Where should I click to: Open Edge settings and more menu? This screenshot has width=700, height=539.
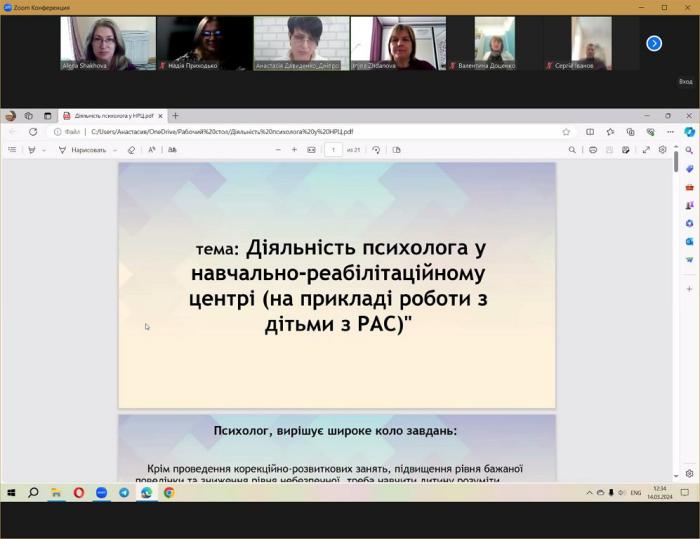671,132
